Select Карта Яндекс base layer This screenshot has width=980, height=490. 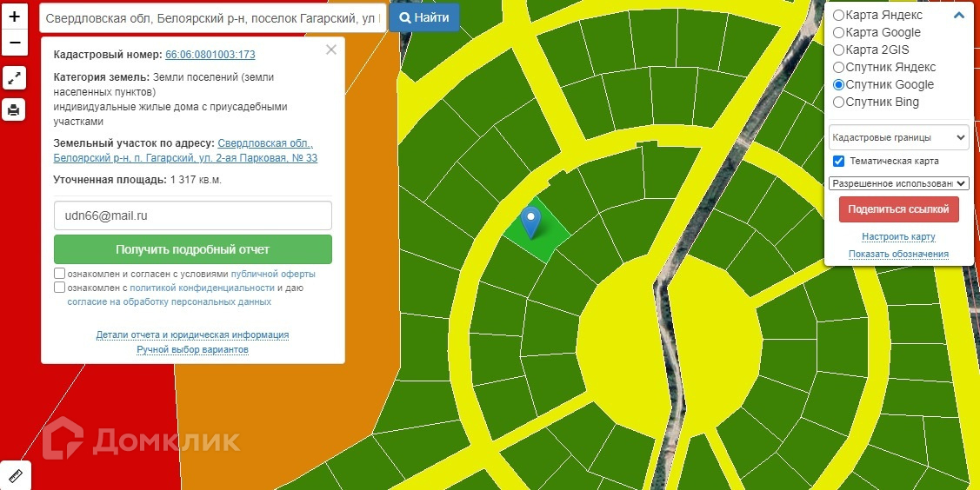point(839,15)
